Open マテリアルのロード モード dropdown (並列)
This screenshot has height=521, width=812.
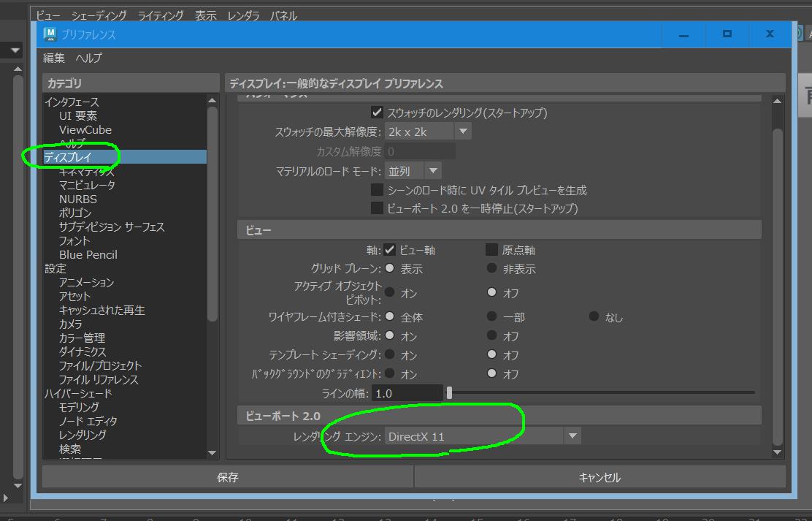[413, 170]
